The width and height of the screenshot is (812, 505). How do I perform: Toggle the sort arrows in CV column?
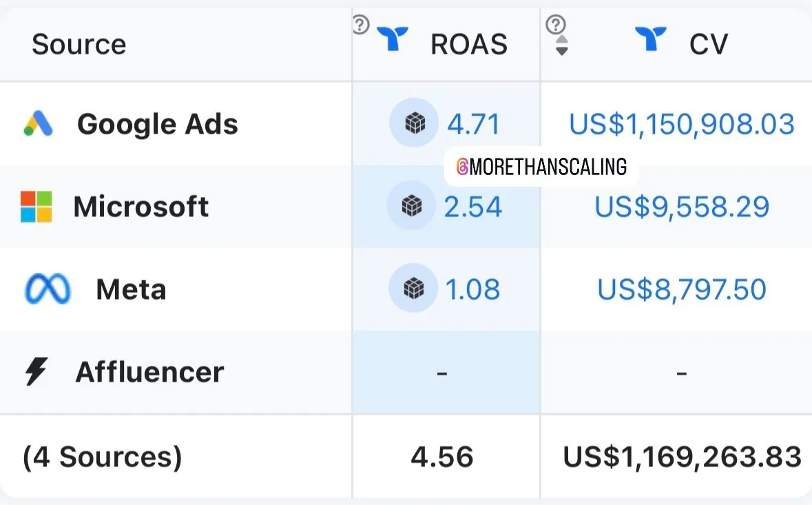pos(562,45)
